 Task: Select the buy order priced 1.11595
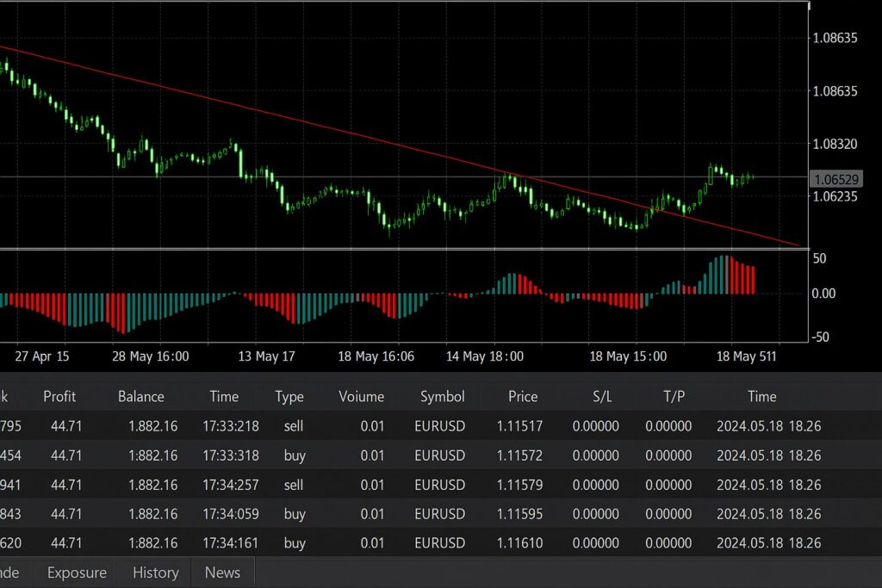point(519,514)
